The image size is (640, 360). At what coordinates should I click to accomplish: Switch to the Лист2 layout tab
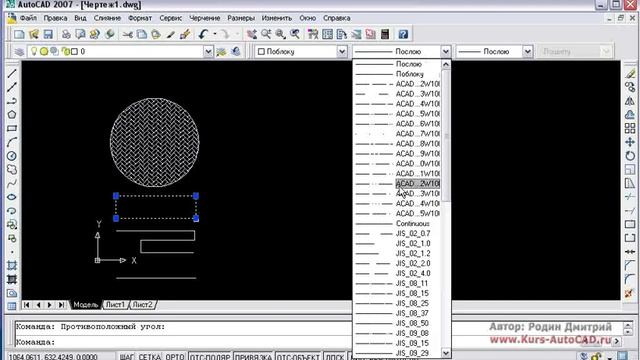coord(142,305)
